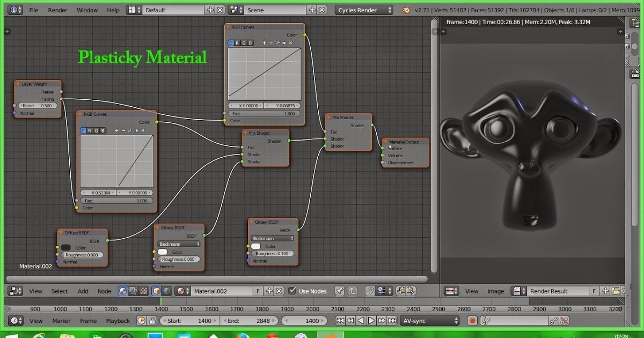Click the Material.002 name field
Image resolution: width=644 pixels, height=338 pixels.
[222, 291]
